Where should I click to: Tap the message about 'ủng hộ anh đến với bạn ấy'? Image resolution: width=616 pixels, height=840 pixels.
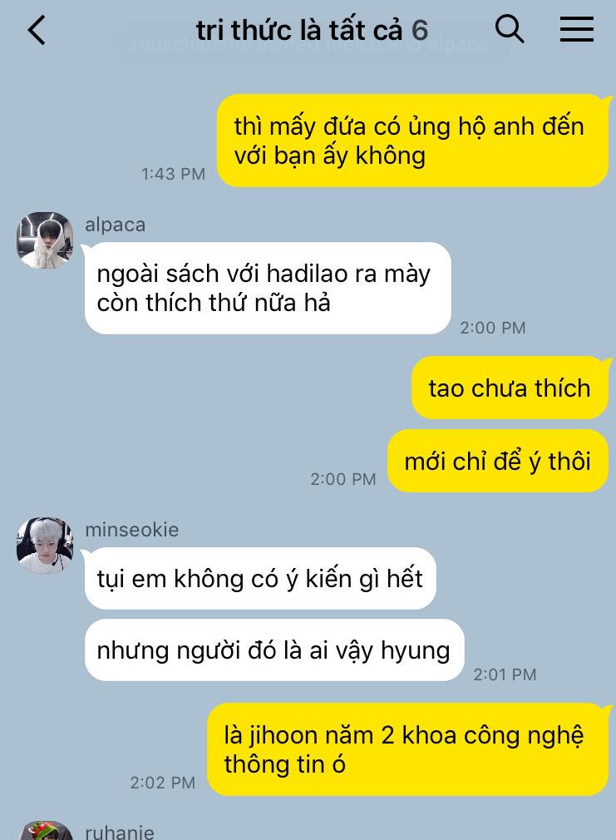pyautogui.click(x=413, y=141)
